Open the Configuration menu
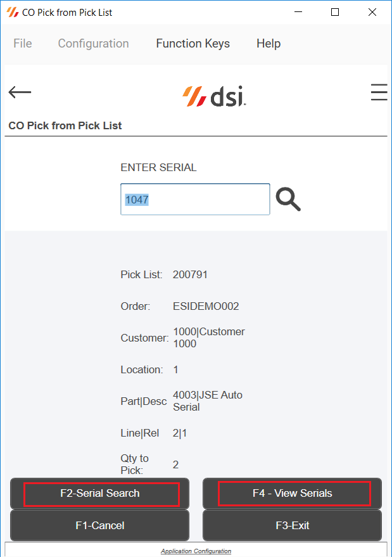This screenshot has height=557, width=392. 93,43
